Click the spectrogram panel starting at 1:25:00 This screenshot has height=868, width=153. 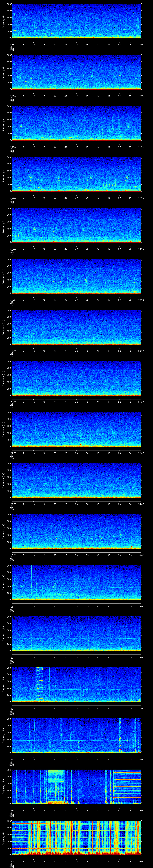77,634
